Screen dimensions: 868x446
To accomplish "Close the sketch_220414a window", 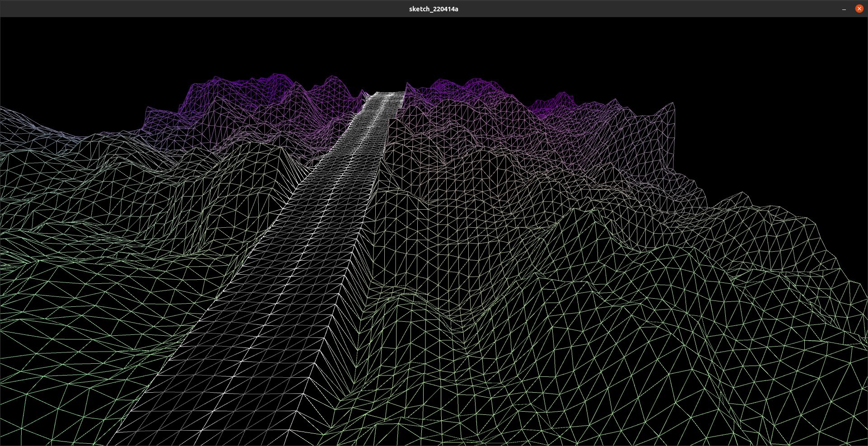I will tap(859, 9).
